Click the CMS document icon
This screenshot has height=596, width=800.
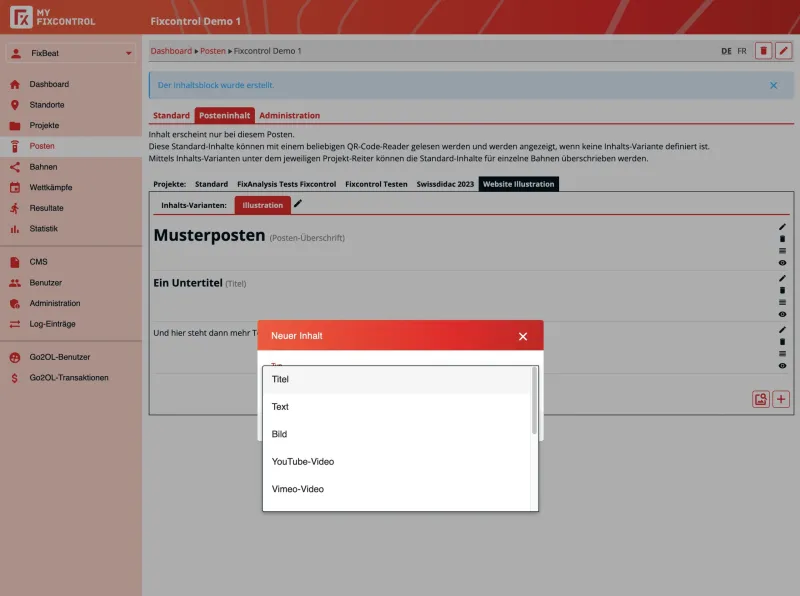pos(15,262)
